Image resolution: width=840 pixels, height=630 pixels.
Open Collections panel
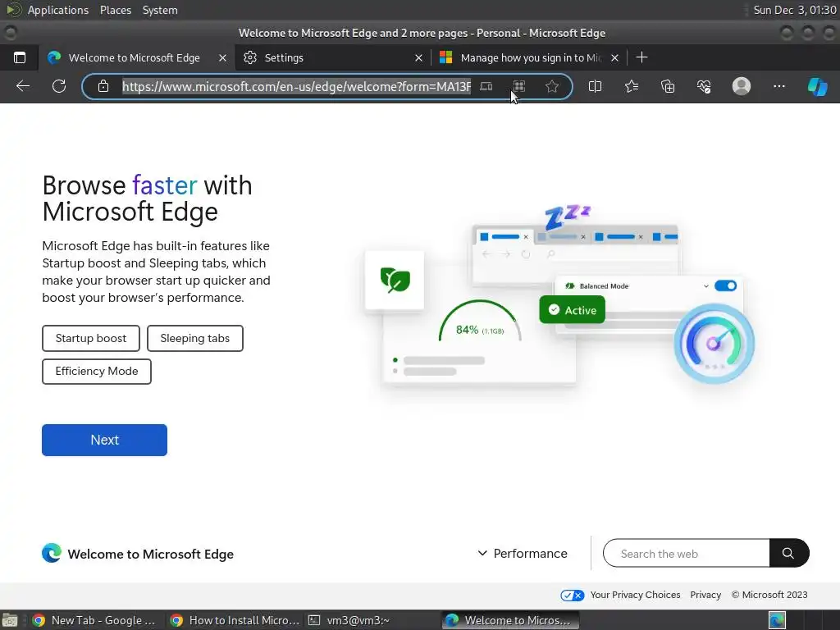668,86
